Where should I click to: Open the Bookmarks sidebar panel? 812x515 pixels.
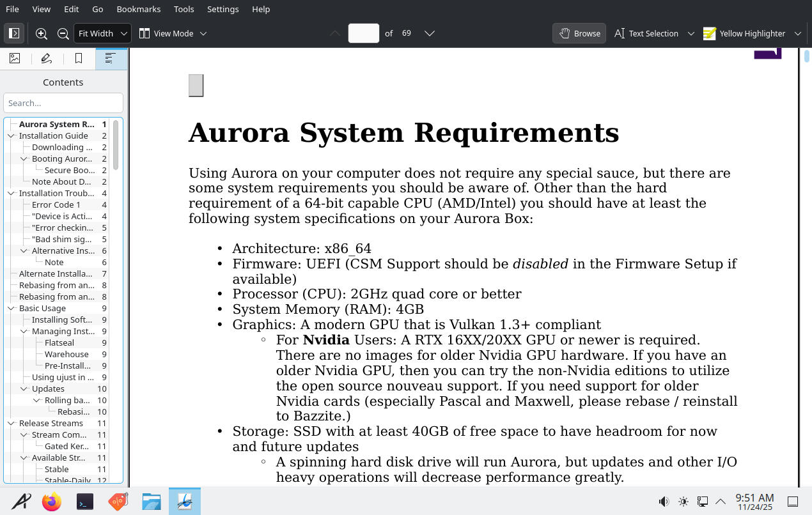point(78,58)
